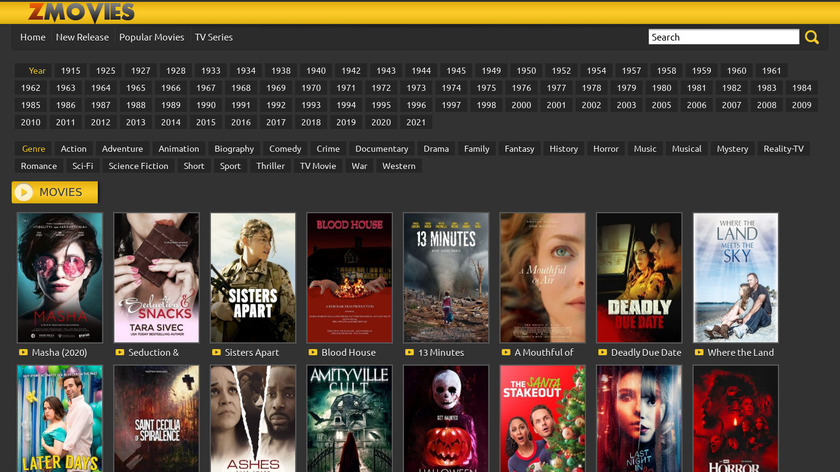The width and height of the screenshot is (840, 472).
Task: Filter movies by year 2021
Action: (x=416, y=122)
